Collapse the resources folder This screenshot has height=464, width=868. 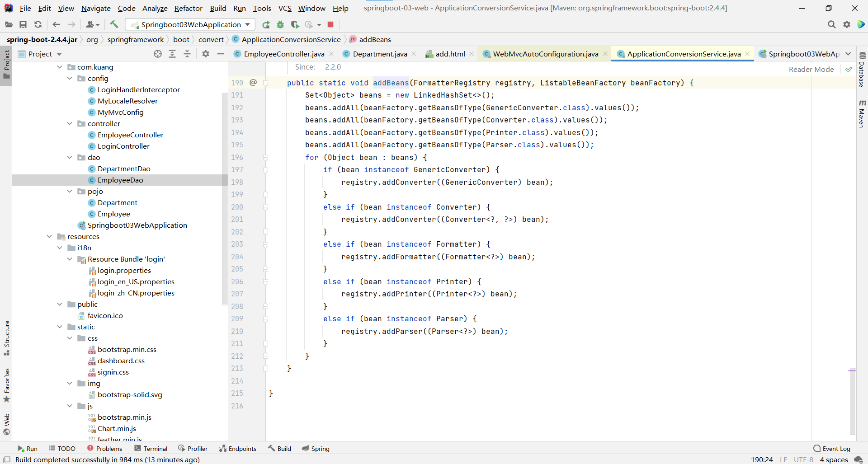(x=49, y=236)
